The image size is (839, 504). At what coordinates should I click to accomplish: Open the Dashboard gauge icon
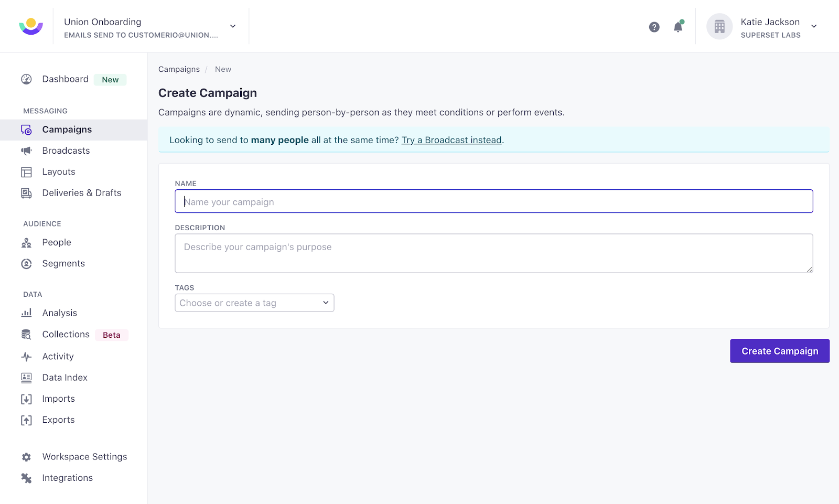26,79
